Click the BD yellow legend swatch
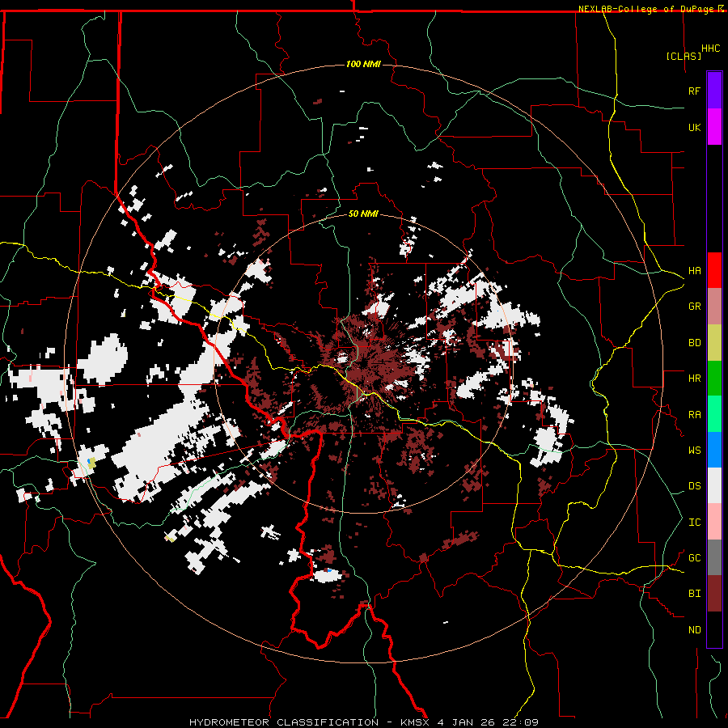728x728 pixels. coord(714,343)
